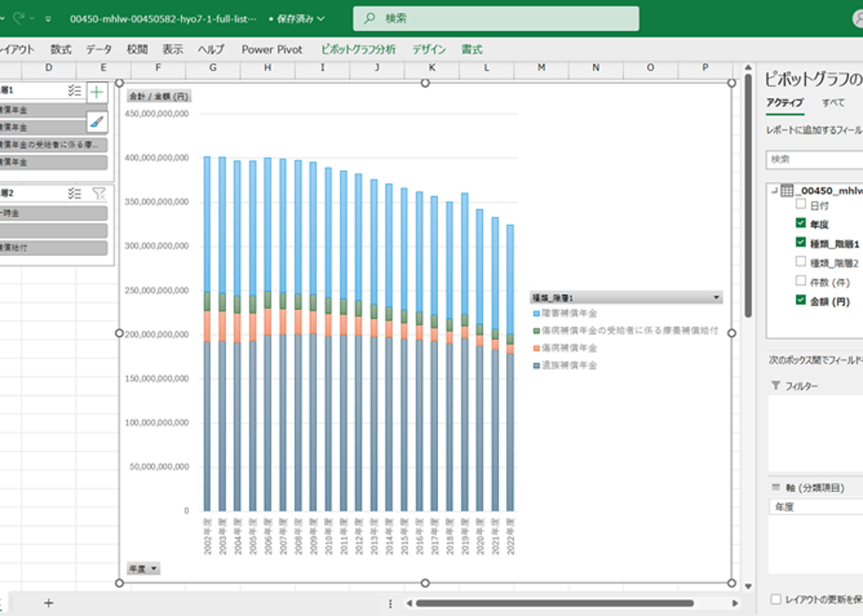Switch to the すべて field list tab
This screenshot has width=863, height=616.
tap(833, 103)
